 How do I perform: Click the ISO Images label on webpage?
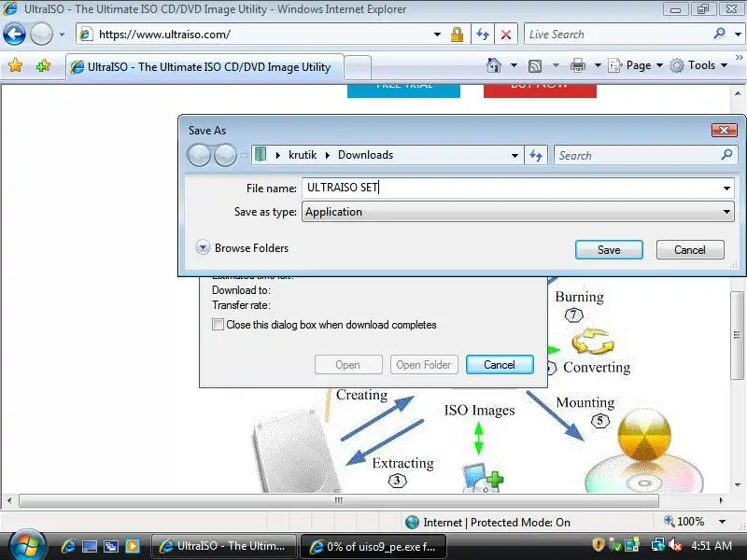pyautogui.click(x=479, y=410)
